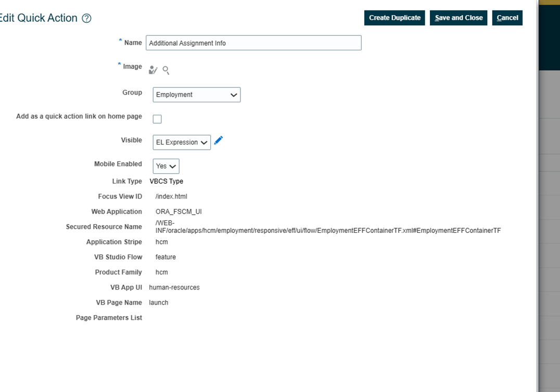Click the help icon beside Edit Quick Action
The image size is (560, 392).
(x=86, y=18)
